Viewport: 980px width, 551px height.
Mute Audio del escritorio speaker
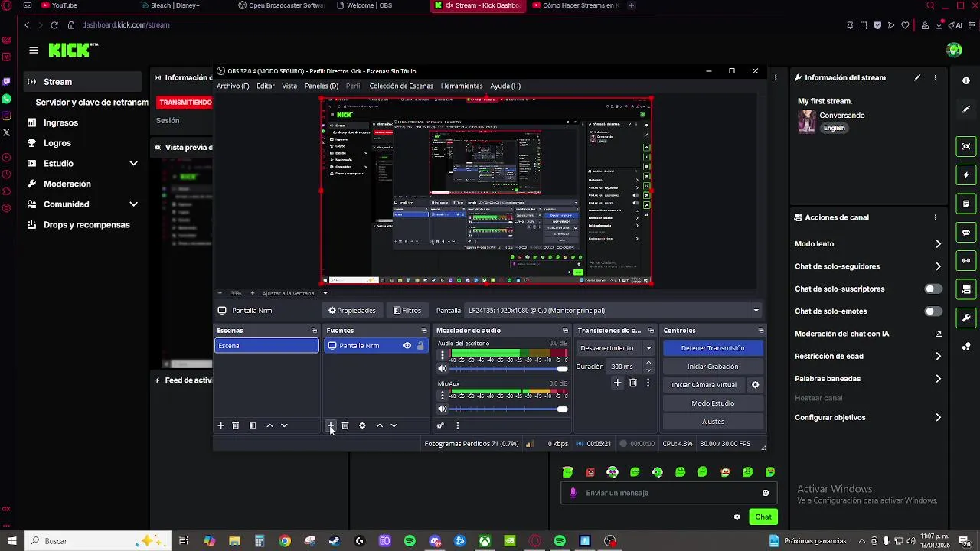[442, 369]
